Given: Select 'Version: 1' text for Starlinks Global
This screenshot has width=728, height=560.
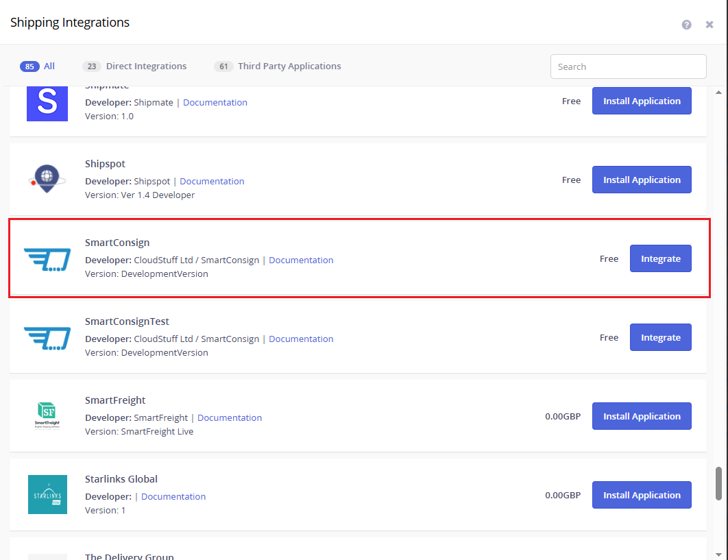Looking at the screenshot, I should [x=105, y=511].
